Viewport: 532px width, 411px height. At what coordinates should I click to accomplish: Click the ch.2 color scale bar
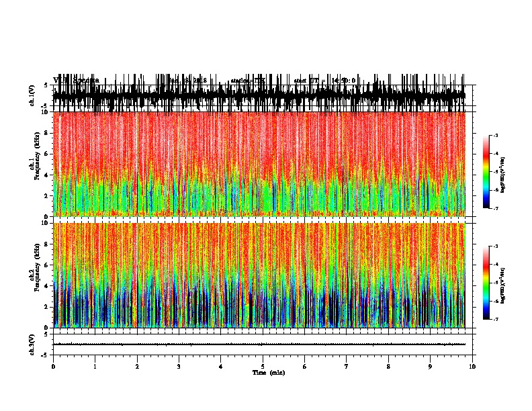(486, 283)
